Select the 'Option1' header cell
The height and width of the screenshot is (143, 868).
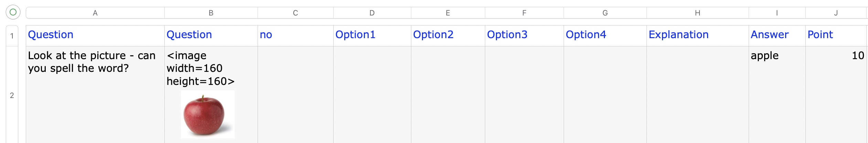point(372,35)
